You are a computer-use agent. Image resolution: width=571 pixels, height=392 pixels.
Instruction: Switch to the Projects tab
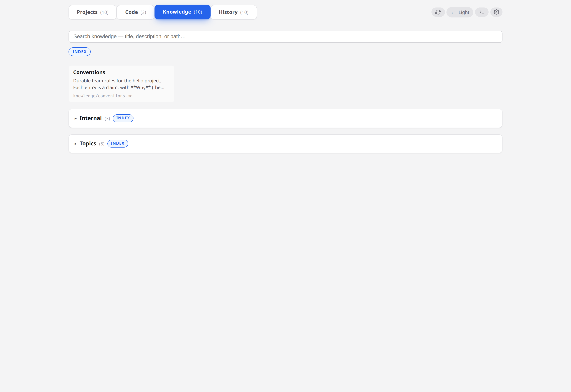[92, 12]
